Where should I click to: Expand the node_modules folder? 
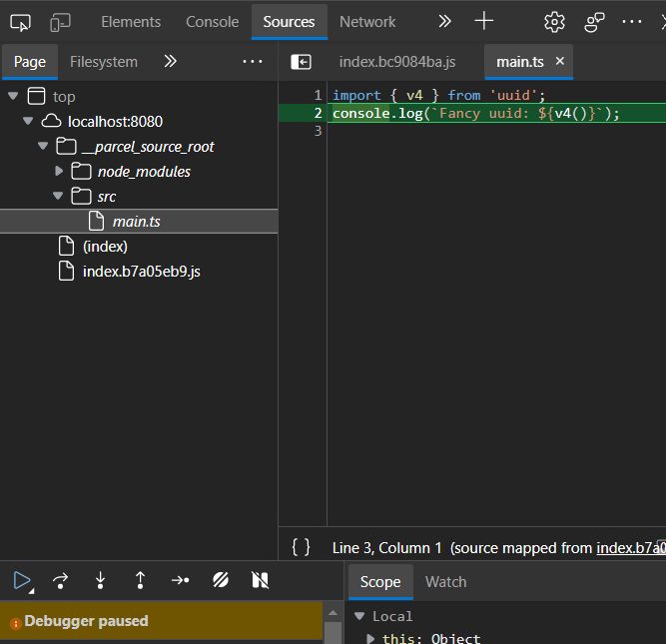click(59, 171)
